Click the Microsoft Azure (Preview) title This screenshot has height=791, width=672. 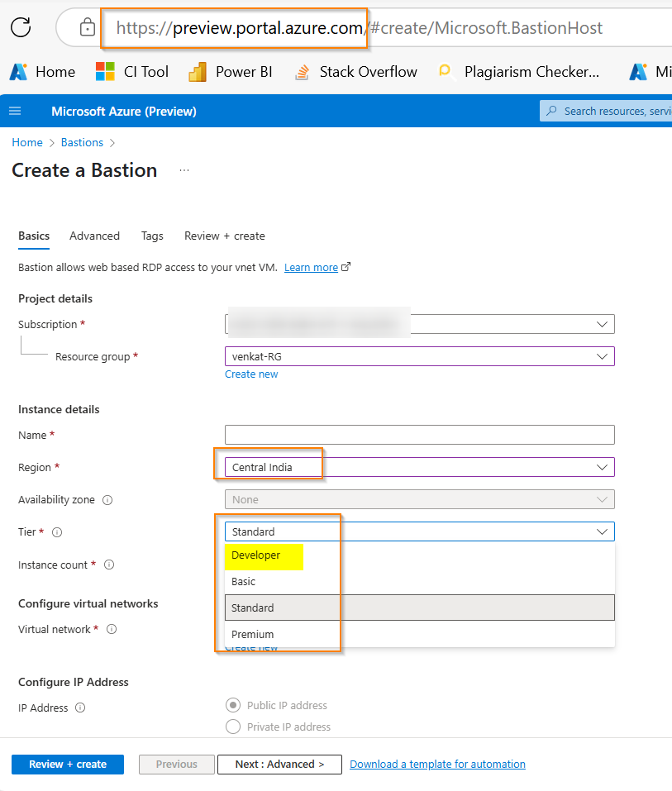tap(124, 112)
